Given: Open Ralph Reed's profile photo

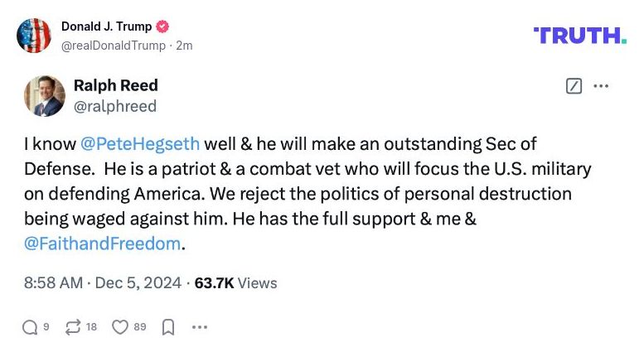Looking at the screenshot, I should [45, 95].
